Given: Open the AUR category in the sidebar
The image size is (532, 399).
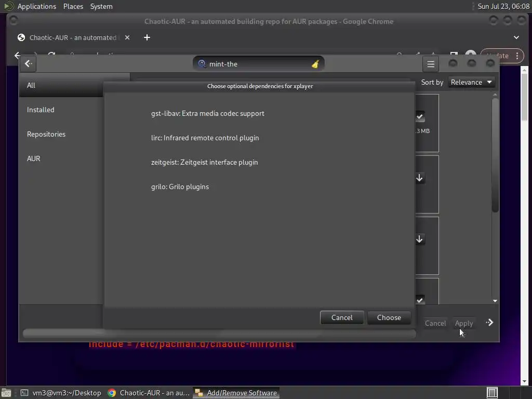Looking at the screenshot, I should click(61, 158).
